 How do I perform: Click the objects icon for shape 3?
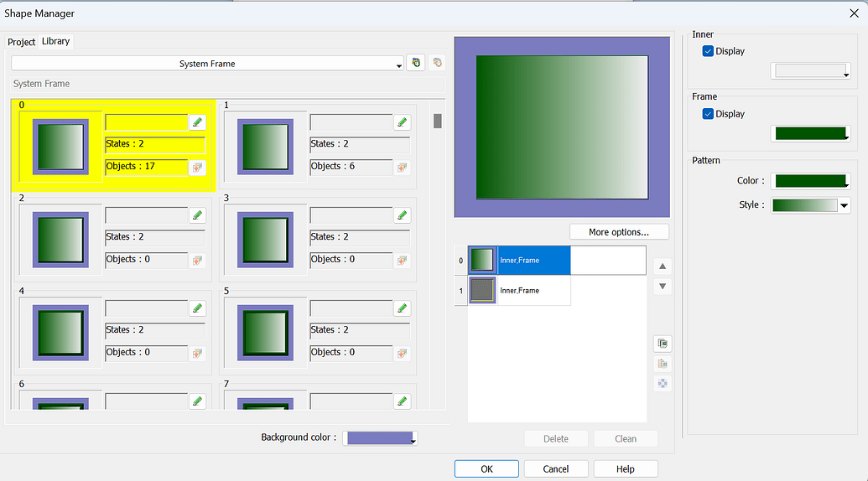[403, 260]
